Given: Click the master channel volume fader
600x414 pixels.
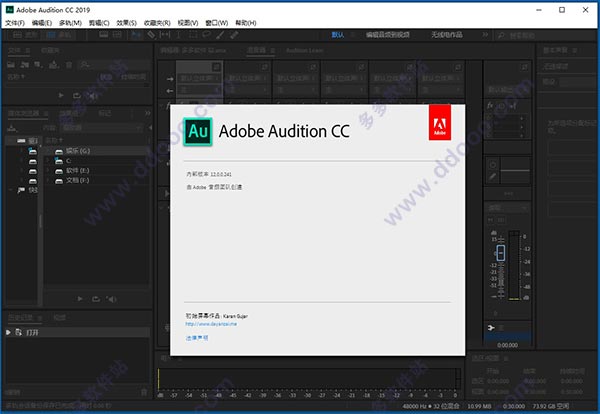Looking at the screenshot, I should pyautogui.click(x=501, y=253).
